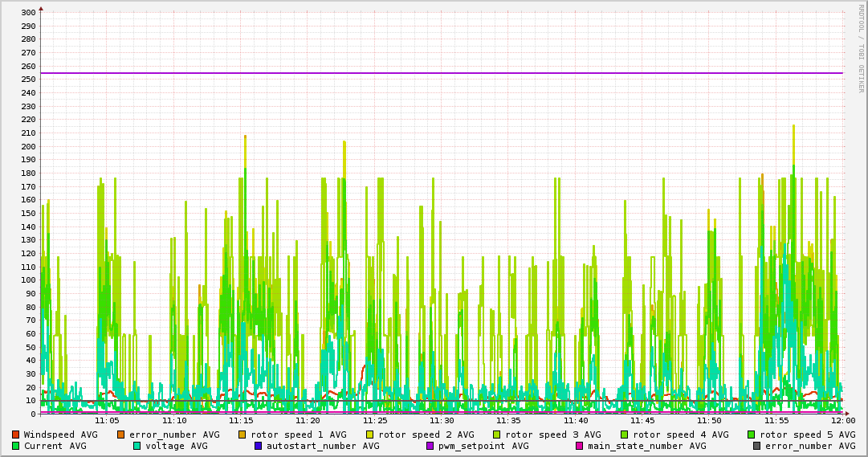The image size is (868, 457).
Task: Click the dark gray error_number AVG swatch
Action: click(757, 446)
